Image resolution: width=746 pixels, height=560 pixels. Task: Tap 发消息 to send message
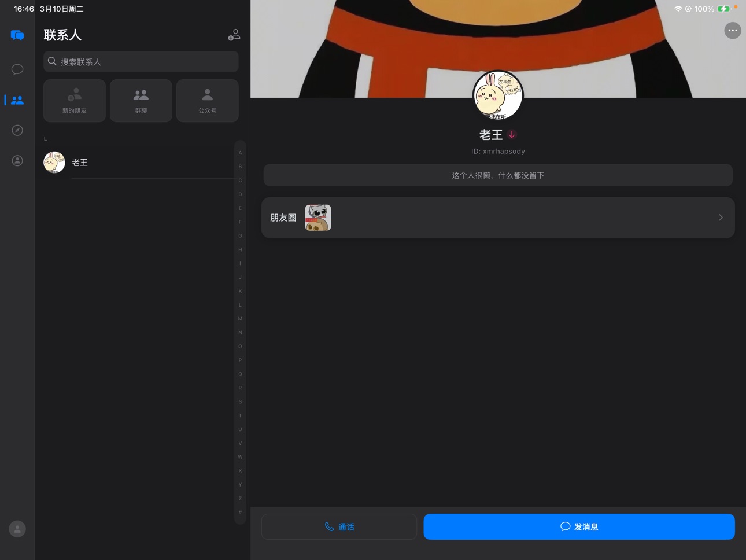[x=579, y=526]
